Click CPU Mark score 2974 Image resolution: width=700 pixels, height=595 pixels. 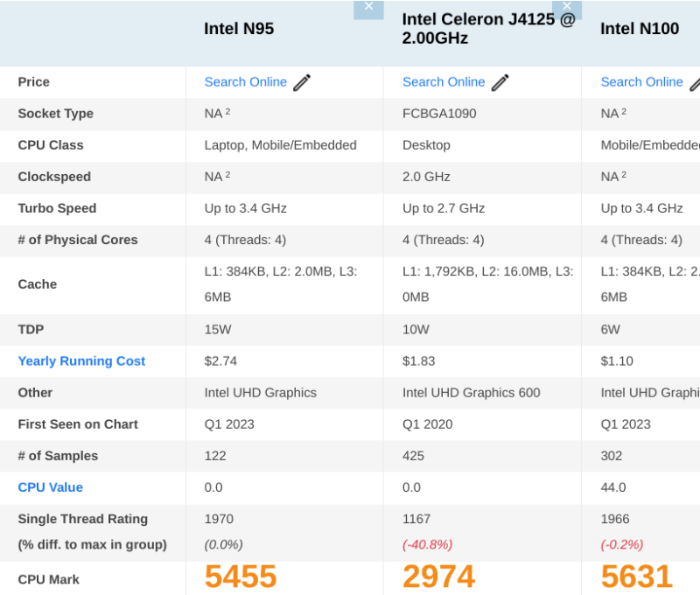(x=439, y=577)
